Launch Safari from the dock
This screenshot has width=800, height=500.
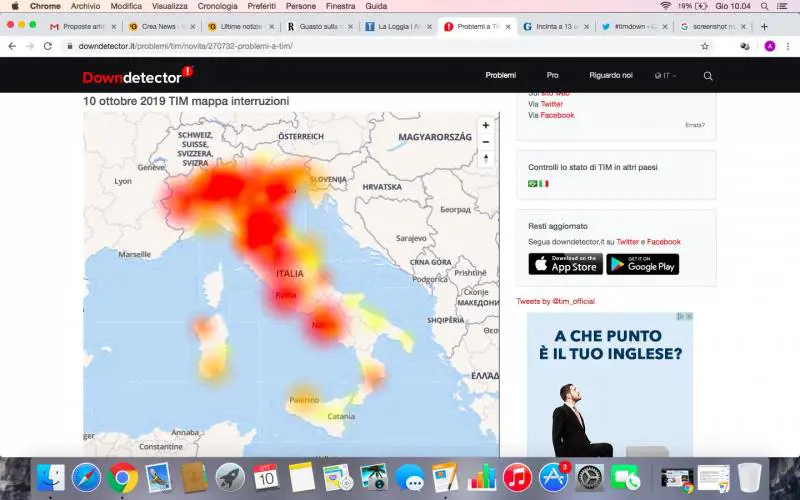pyautogui.click(x=86, y=478)
